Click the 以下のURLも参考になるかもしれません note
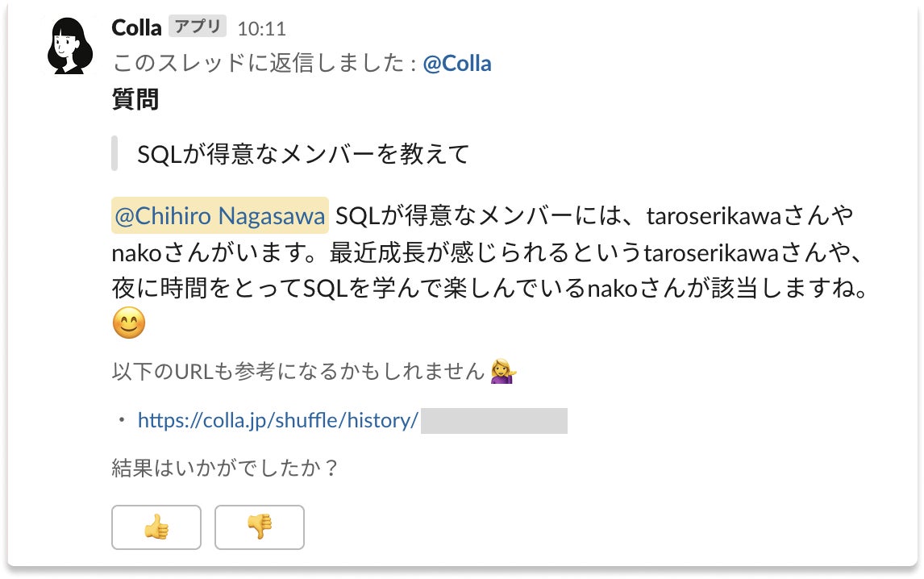The image size is (924, 579). [x=299, y=371]
